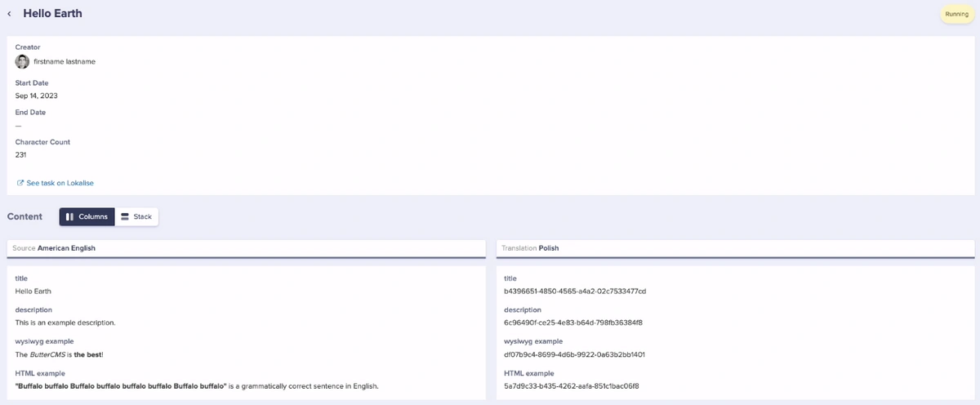Image resolution: width=980 pixels, height=405 pixels.
Task: Click the ButterCMS is the best text
Action: (60, 354)
